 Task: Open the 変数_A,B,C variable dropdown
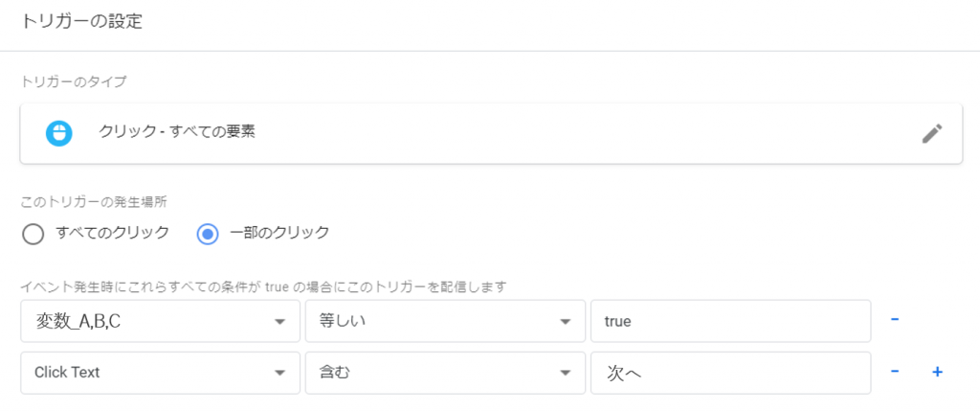160,321
